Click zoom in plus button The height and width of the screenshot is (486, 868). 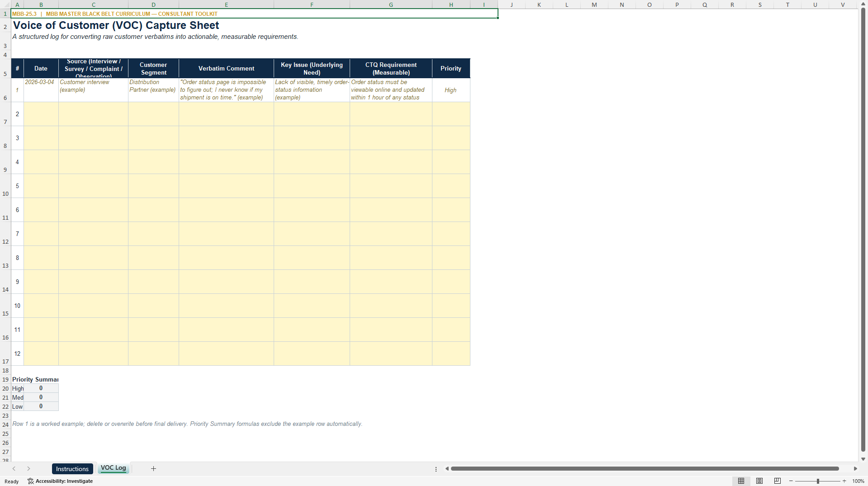pyautogui.click(x=844, y=481)
